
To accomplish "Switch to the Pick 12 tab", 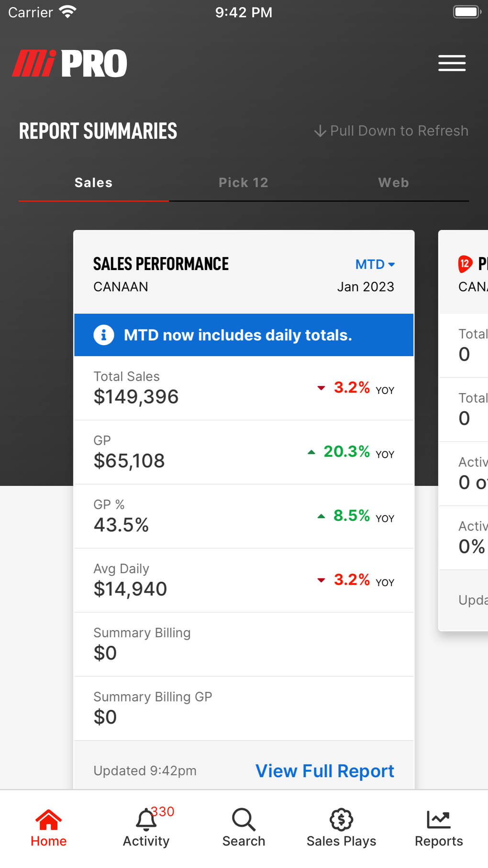I will pyautogui.click(x=244, y=183).
